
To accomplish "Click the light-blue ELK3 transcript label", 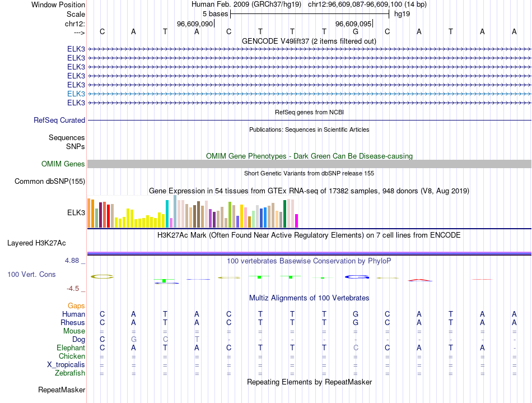I will tap(76, 94).
